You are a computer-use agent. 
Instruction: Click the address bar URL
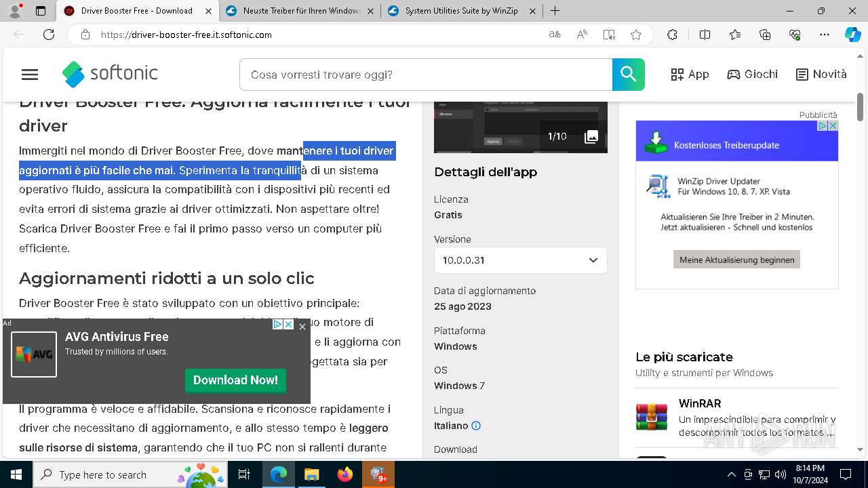(186, 35)
